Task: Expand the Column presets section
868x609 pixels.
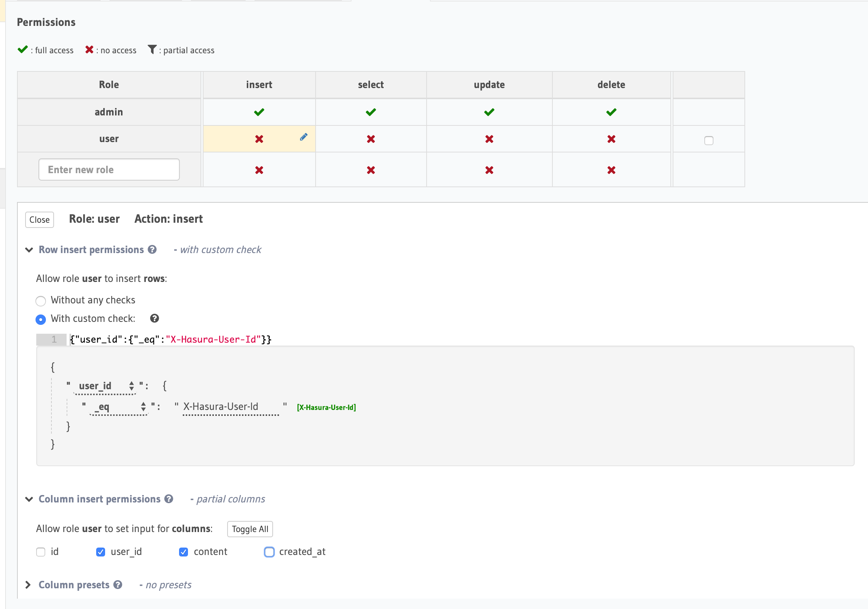Action: 28,585
